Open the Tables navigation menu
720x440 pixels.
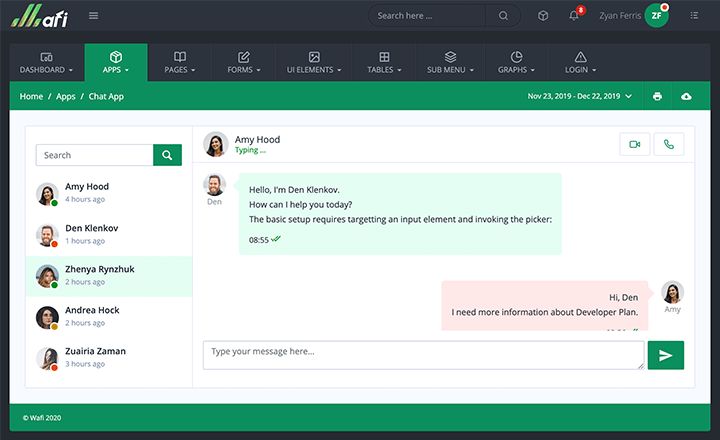tap(385, 62)
